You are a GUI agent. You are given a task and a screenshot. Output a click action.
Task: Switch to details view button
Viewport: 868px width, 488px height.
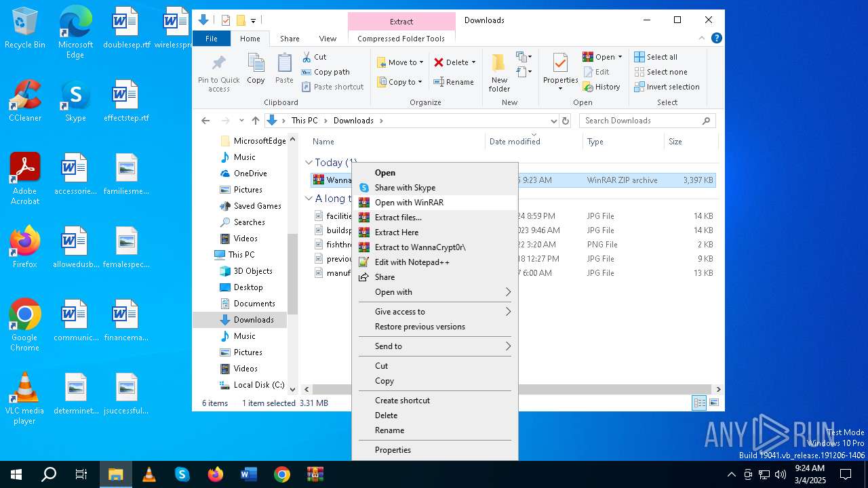[699, 403]
